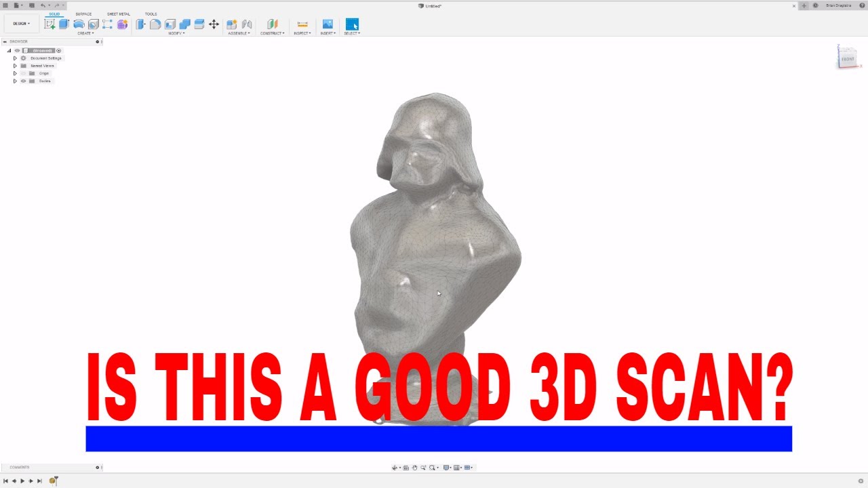This screenshot has width=868, height=488.
Task: Open the Inspect dropdown menu
Action: 302,33
